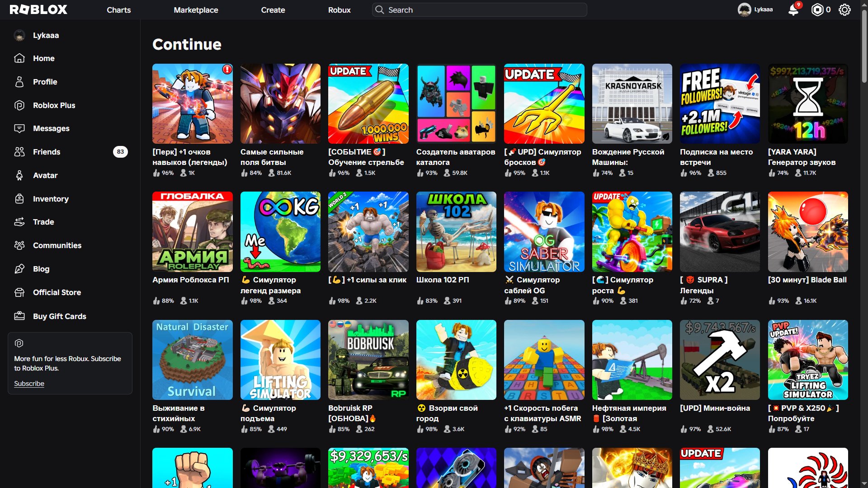
Task: Open the 'Симулятор бросков' trident thumbnail
Action: tap(544, 103)
